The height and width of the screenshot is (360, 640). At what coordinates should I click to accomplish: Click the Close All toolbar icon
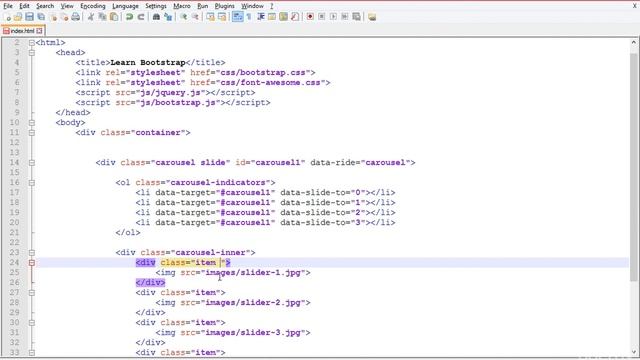pos(64,17)
